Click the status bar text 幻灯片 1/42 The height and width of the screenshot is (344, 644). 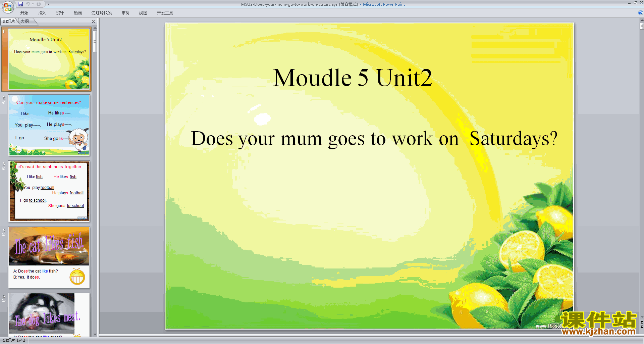[14, 340]
